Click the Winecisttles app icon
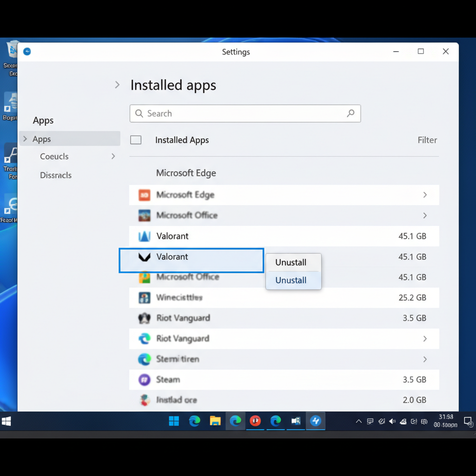 [x=145, y=298]
